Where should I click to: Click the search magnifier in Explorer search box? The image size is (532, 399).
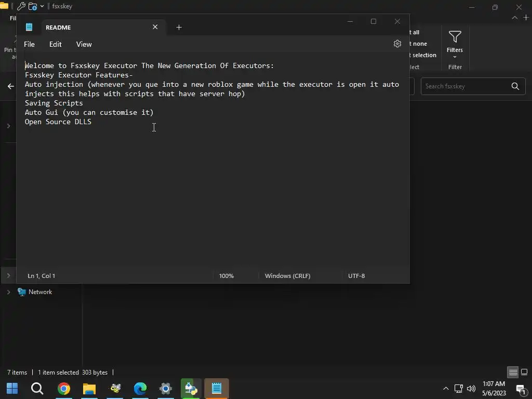click(515, 86)
